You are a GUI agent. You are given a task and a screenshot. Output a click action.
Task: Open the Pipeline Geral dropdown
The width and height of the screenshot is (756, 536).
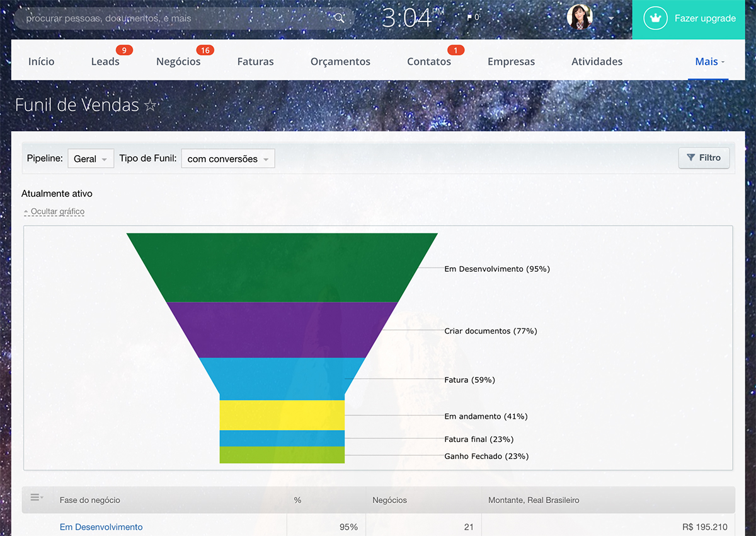coord(90,159)
